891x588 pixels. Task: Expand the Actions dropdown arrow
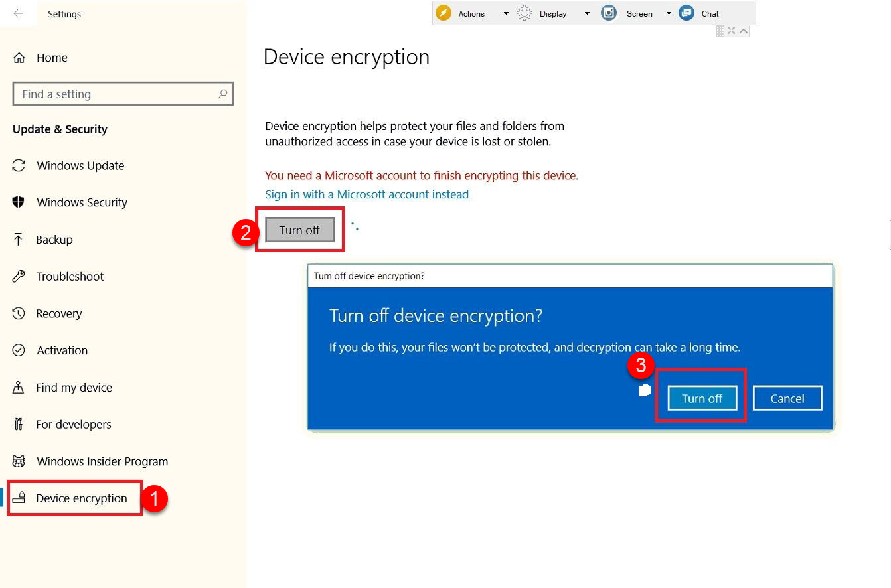(506, 13)
